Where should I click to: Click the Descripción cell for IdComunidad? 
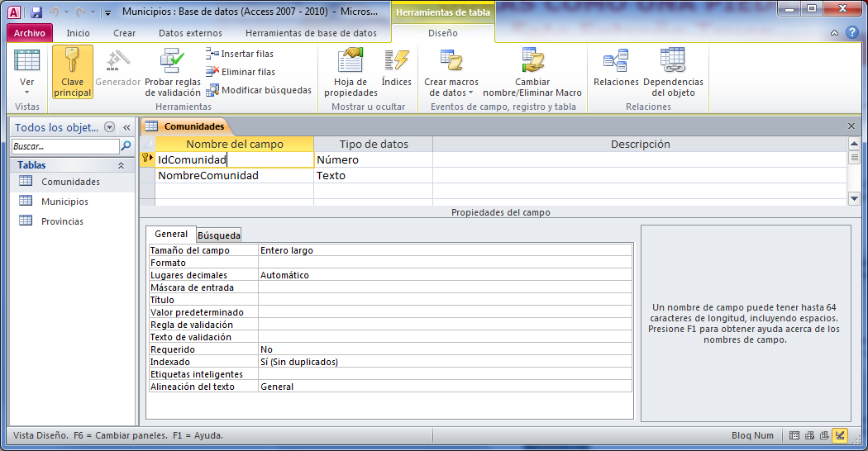point(640,160)
